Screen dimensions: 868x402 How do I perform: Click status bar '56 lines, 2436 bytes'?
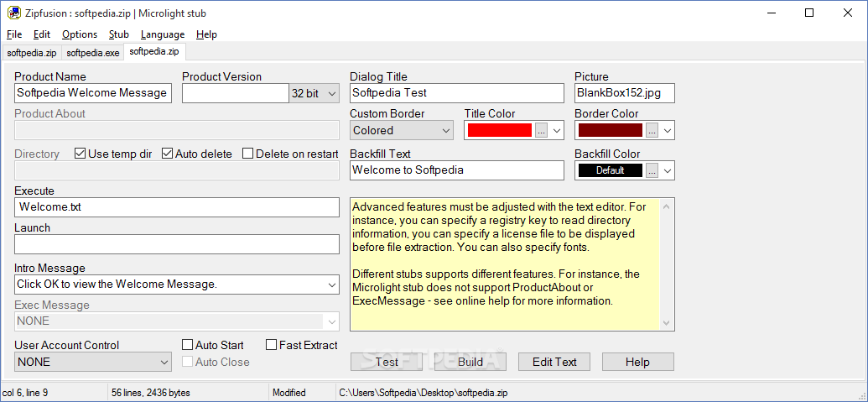pyautogui.click(x=151, y=393)
